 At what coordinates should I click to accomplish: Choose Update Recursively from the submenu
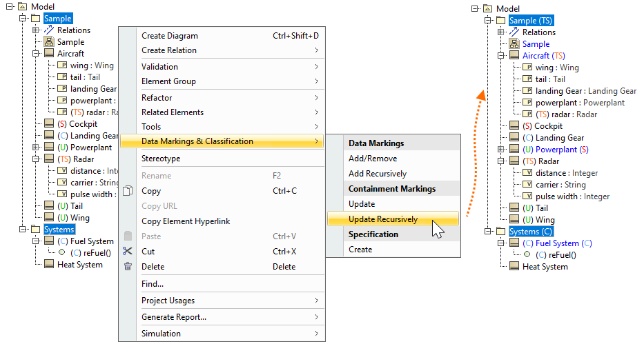[383, 219]
